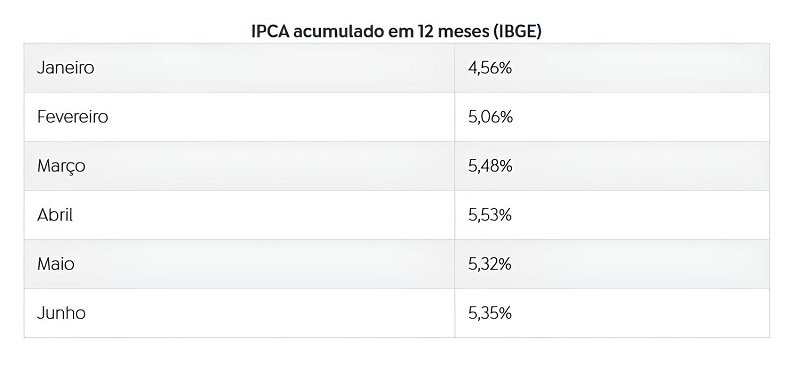Click the 5,35% value for Junho
Viewport: 800px width, 368px height.
[x=489, y=313]
